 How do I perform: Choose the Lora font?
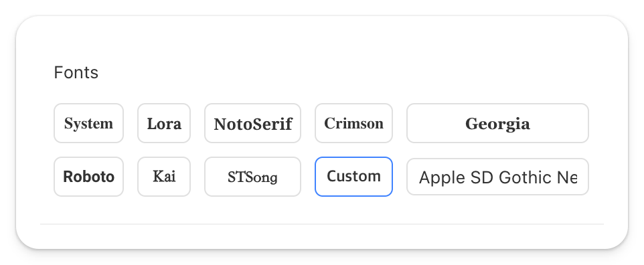click(164, 123)
